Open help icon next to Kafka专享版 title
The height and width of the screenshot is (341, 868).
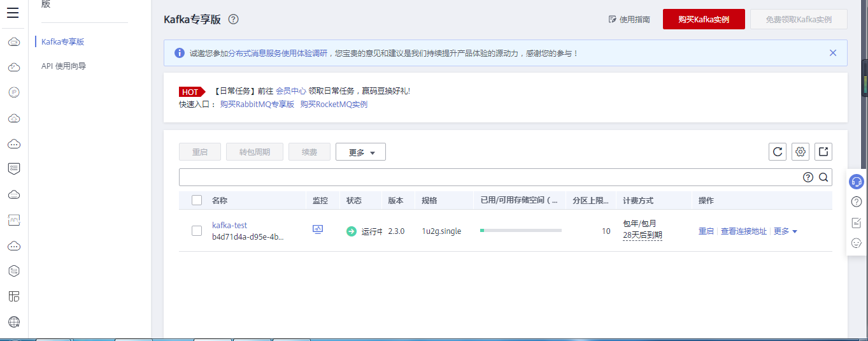pyautogui.click(x=234, y=19)
